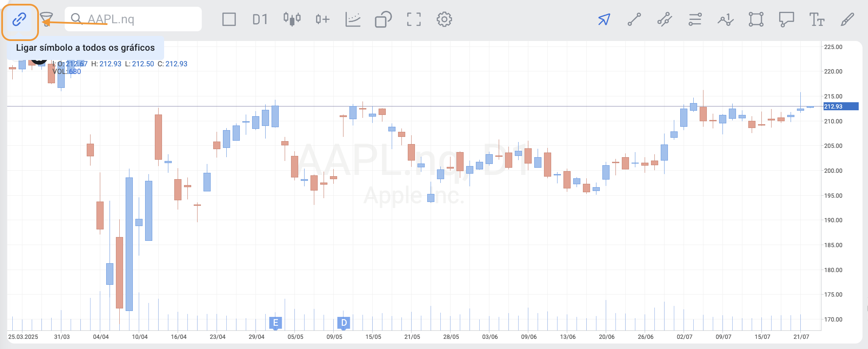This screenshot has height=349, width=868.
Task: Click the E earnings event marker
Action: coord(275,323)
